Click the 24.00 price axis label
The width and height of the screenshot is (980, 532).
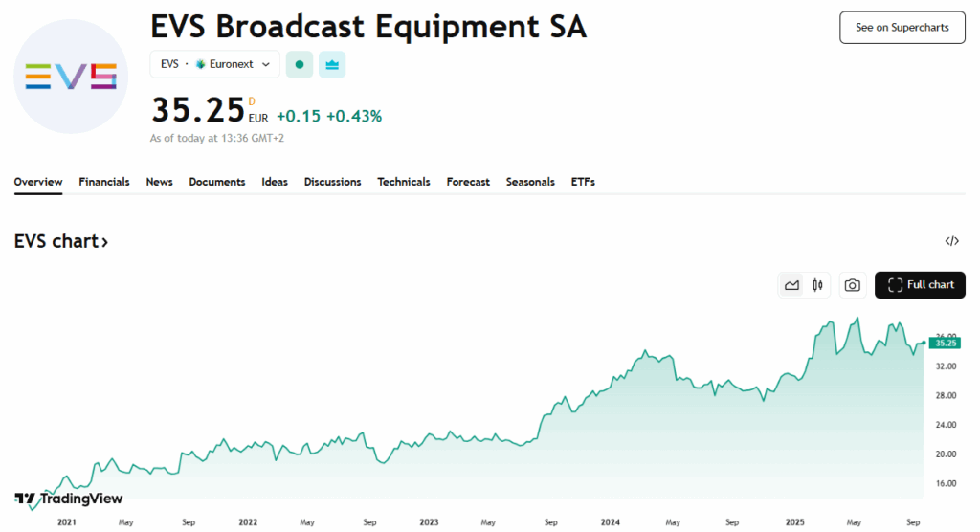tap(946, 425)
